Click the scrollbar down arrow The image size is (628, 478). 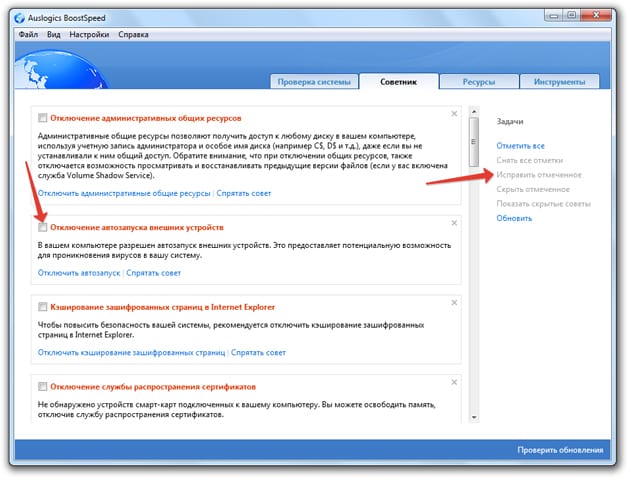(x=474, y=417)
